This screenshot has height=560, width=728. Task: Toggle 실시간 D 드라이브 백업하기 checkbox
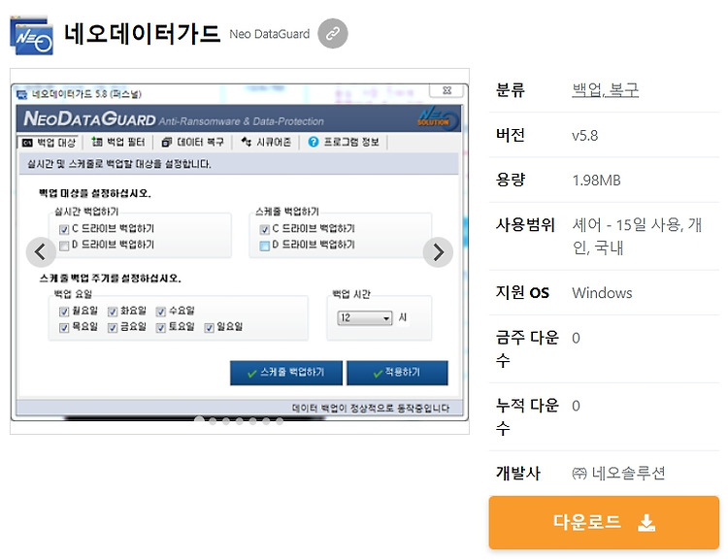point(64,246)
